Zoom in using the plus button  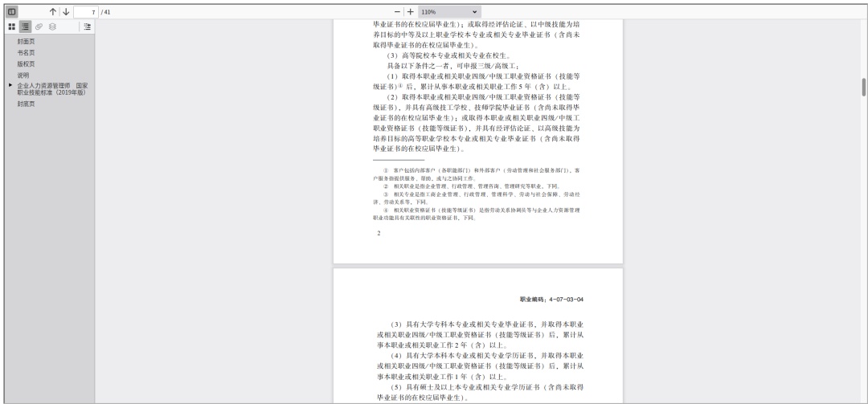pos(410,12)
